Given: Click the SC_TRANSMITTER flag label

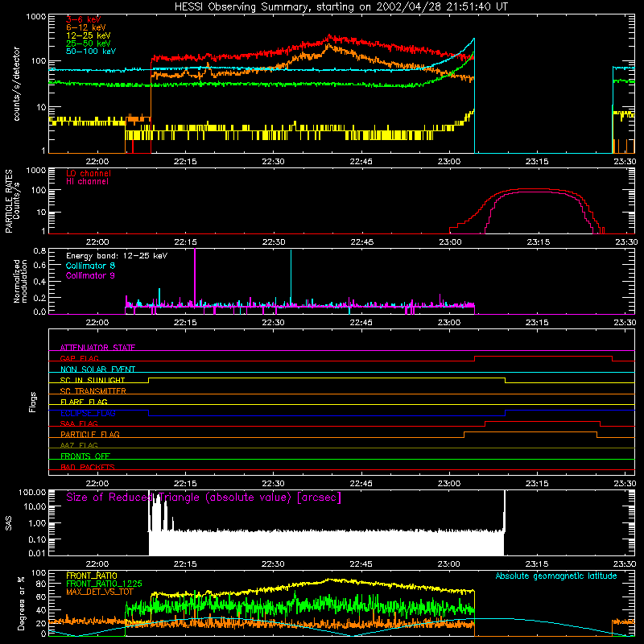Looking at the screenshot, I should 93,391.
